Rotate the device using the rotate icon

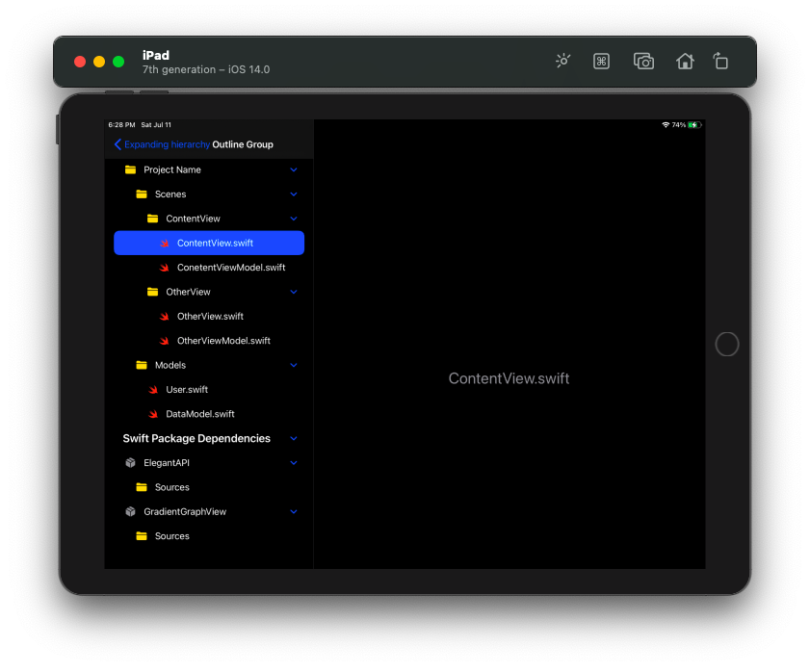[x=720, y=61]
